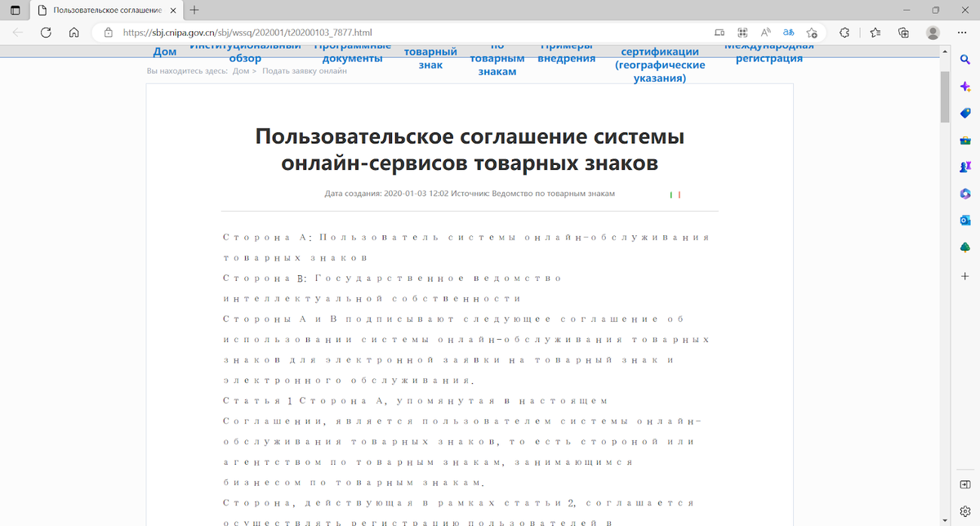980x526 pixels.
Task: Open the browser home page
Action: (x=73, y=33)
